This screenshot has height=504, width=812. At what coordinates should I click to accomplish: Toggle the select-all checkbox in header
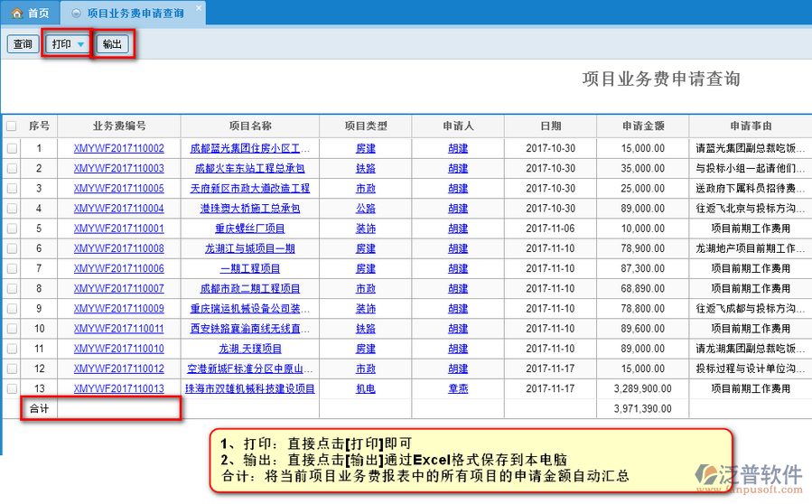(12, 126)
